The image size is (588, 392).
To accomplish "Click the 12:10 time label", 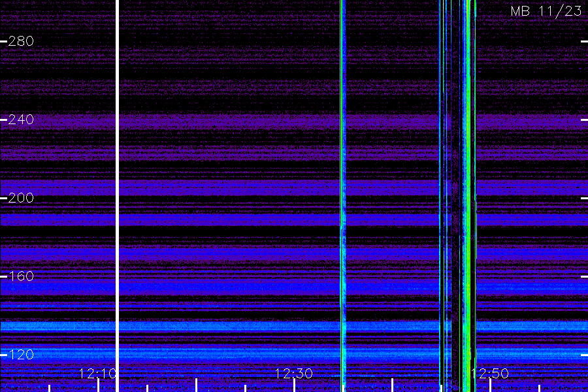I will coord(98,373).
